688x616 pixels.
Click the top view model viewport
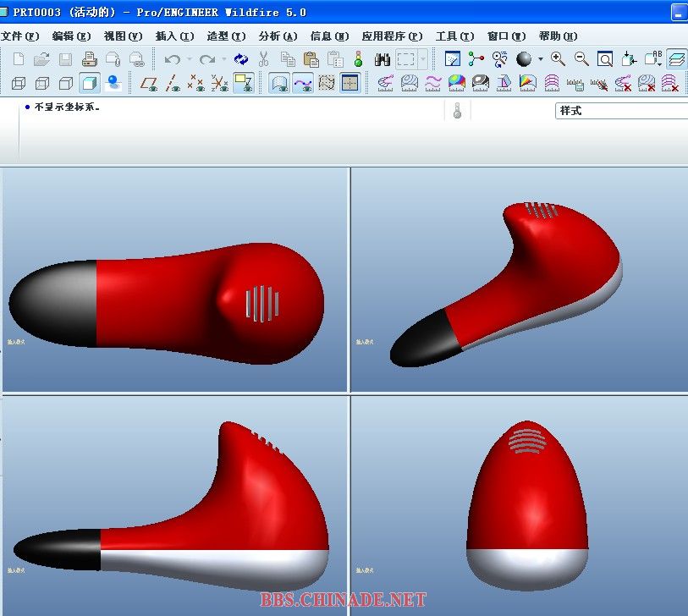click(x=175, y=279)
